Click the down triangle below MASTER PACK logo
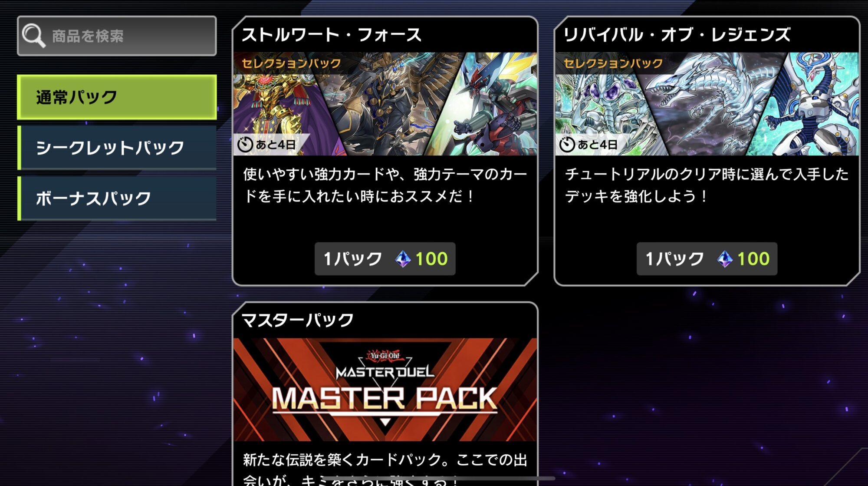 coord(385,422)
